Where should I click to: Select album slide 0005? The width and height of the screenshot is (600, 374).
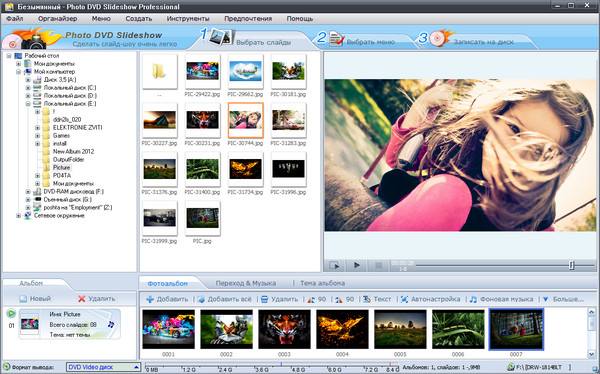pos(400,329)
